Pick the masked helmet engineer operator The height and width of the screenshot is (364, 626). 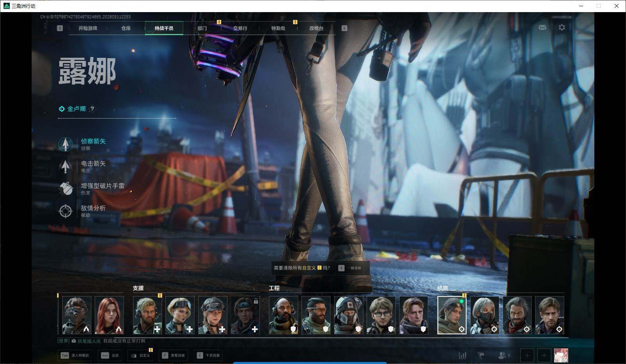pyautogui.click(x=349, y=315)
